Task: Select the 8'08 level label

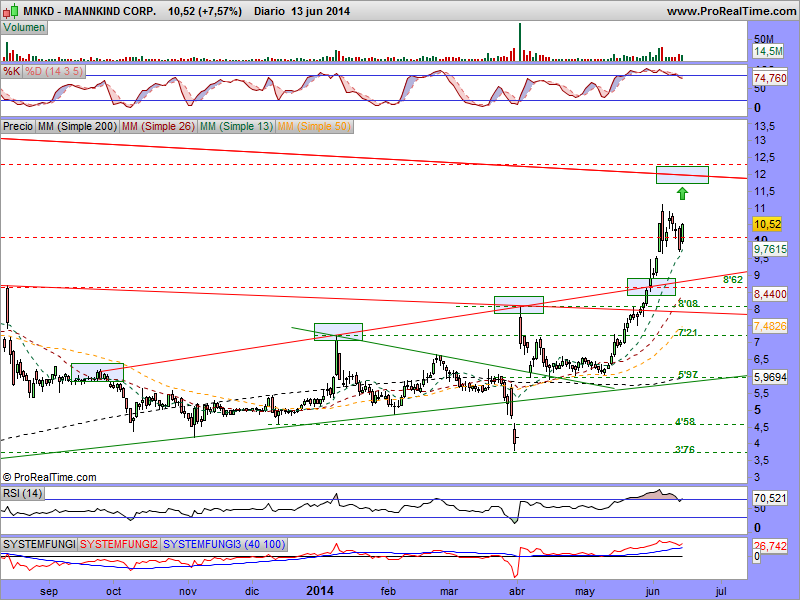Action: pos(687,304)
